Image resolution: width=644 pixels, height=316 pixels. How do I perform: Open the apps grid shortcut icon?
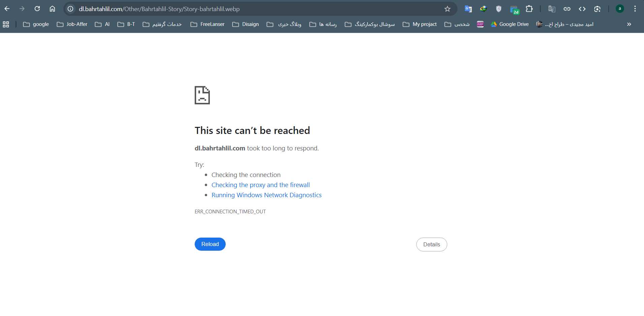coord(6,24)
